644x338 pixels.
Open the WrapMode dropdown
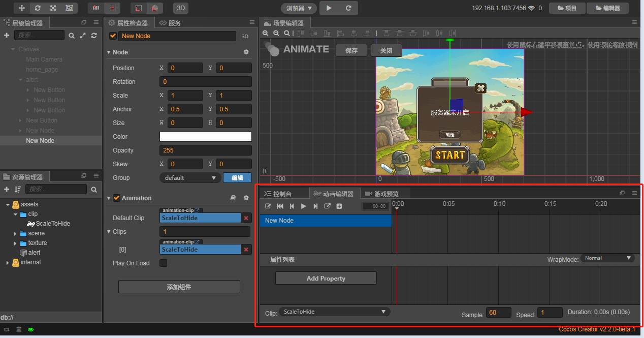pos(607,258)
